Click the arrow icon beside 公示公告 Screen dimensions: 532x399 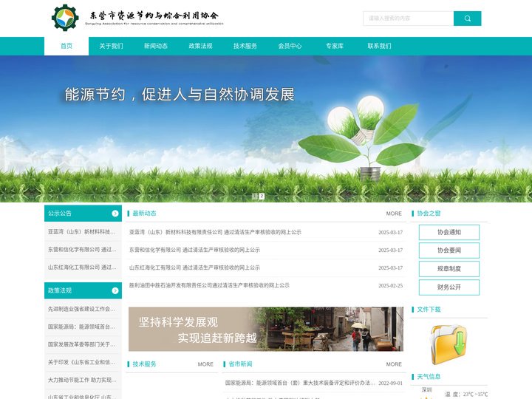tap(115, 214)
